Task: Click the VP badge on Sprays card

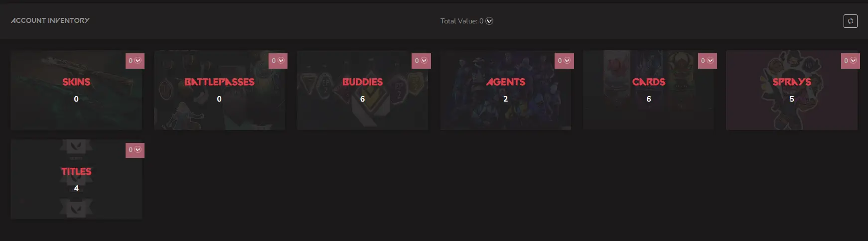Action: tap(851, 61)
